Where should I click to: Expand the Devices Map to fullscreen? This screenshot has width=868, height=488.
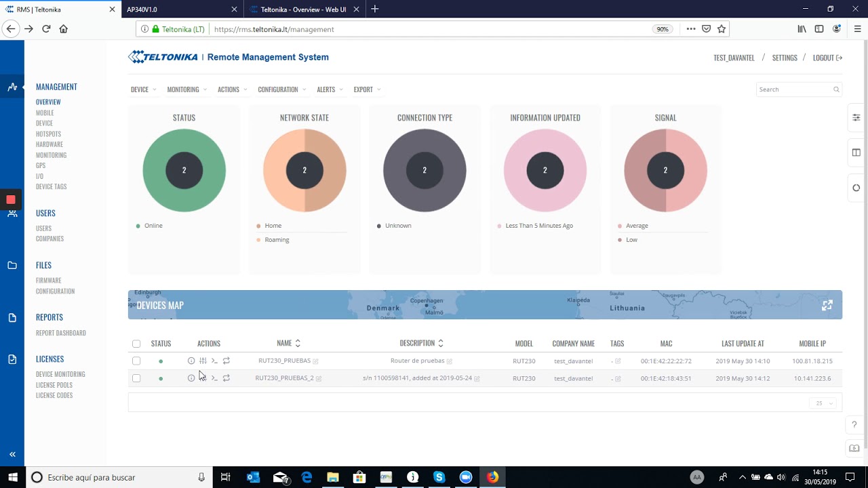[827, 306]
